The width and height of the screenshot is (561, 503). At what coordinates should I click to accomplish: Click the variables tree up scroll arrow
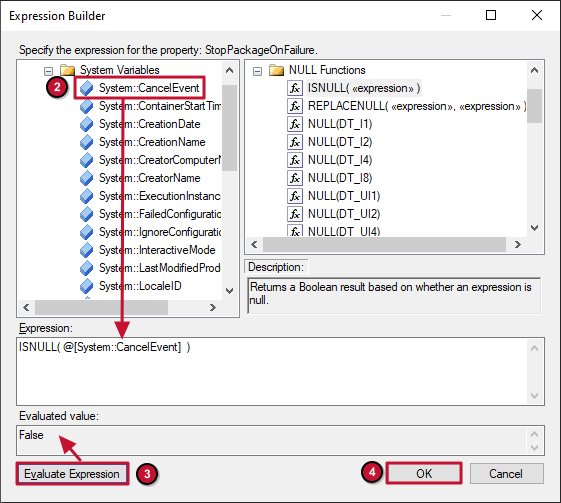point(230,70)
